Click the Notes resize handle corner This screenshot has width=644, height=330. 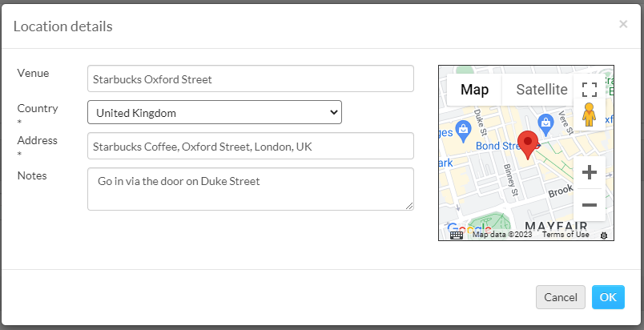[409, 206]
